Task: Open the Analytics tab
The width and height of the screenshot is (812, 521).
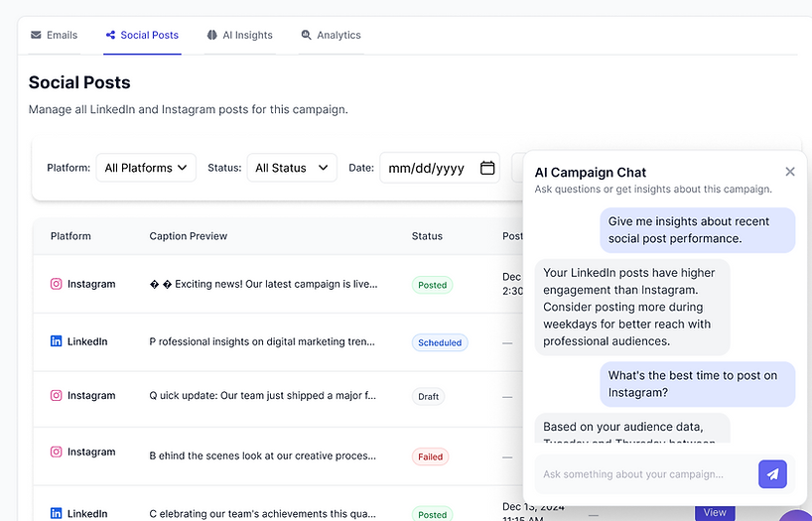Action: (x=338, y=35)
